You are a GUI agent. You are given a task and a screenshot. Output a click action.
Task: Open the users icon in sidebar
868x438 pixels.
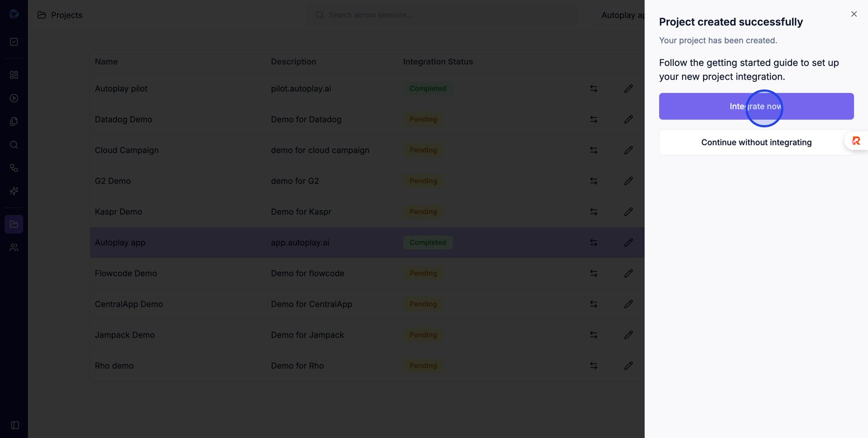tap(14, 248)
